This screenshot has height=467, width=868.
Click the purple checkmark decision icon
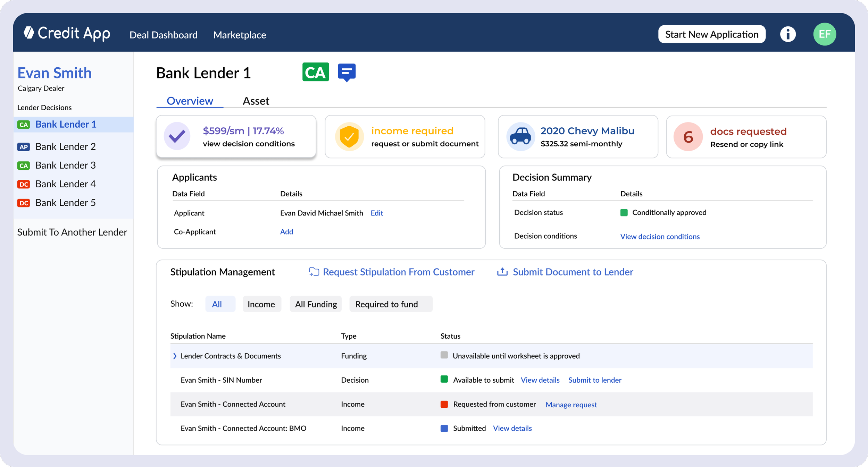[x=177, y=136]
